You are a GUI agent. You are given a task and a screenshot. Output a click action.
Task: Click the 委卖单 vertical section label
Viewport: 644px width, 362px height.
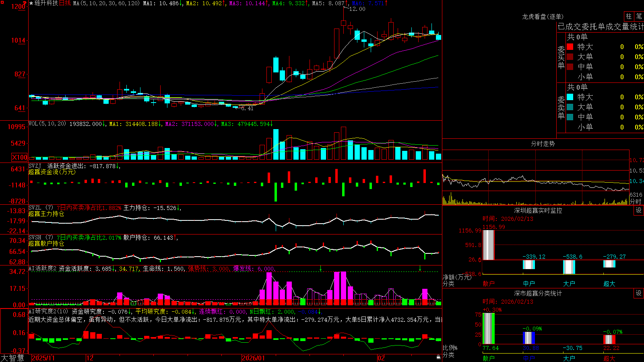point(561,107)
